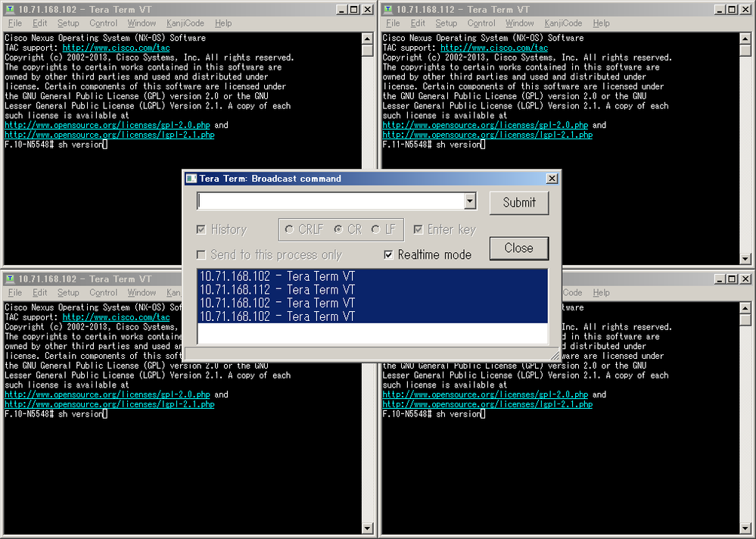The height and width of the screenshot is (539, 756).
Task: Click lgpl-2.1.php link in lower-right Tera Term window
Action: (x=487, y=404)
